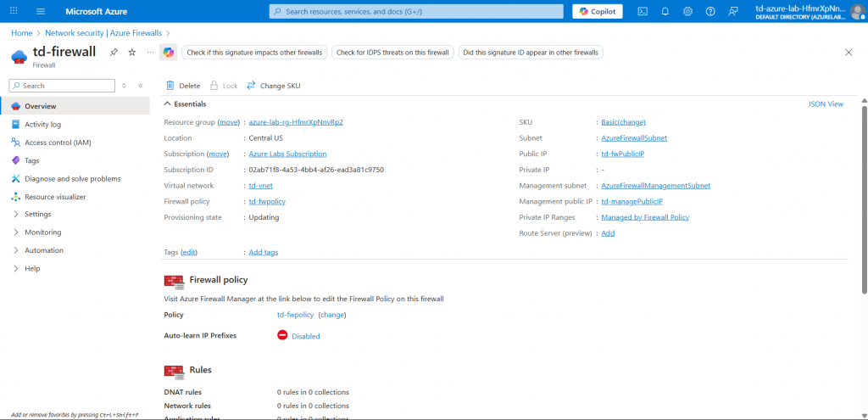The width and height of the screenshot is (868, 420).
Task: Select Overview in the sidebar
Action: click(x=75, y=106)
